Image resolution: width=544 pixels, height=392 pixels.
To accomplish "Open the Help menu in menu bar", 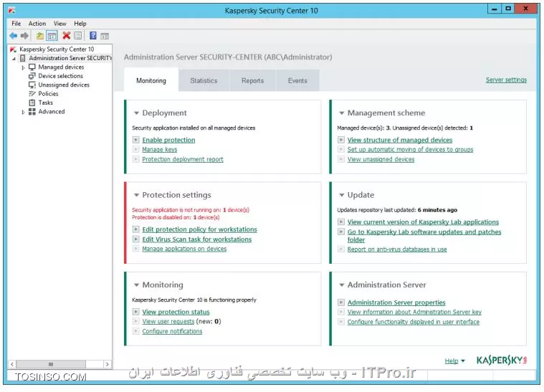I will coord(80,24).
